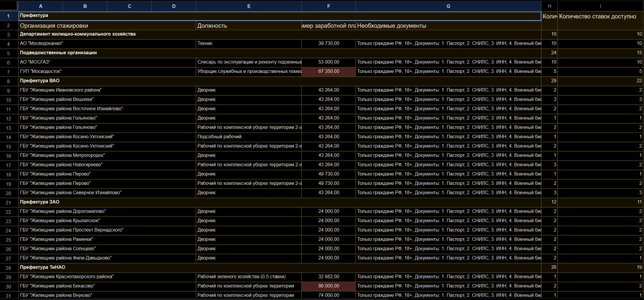This screenshot has height=300, width=644.
Task: Click the highlighted salary cell 86 000,00
Action: (329, 286)
